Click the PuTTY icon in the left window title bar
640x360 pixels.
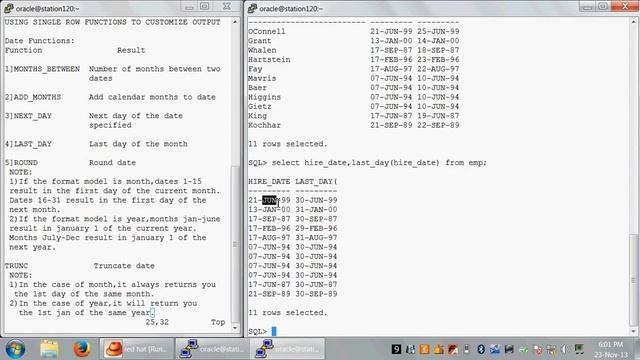[9, 8]
